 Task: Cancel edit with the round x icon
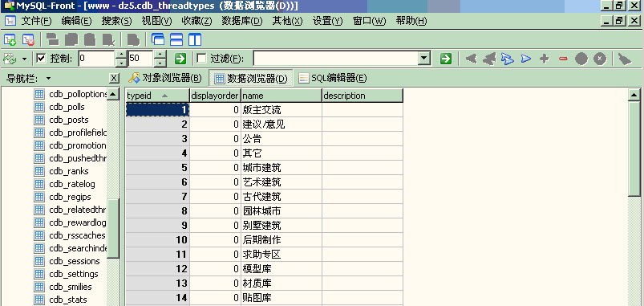pyautogui.click(x=600, y=59)
